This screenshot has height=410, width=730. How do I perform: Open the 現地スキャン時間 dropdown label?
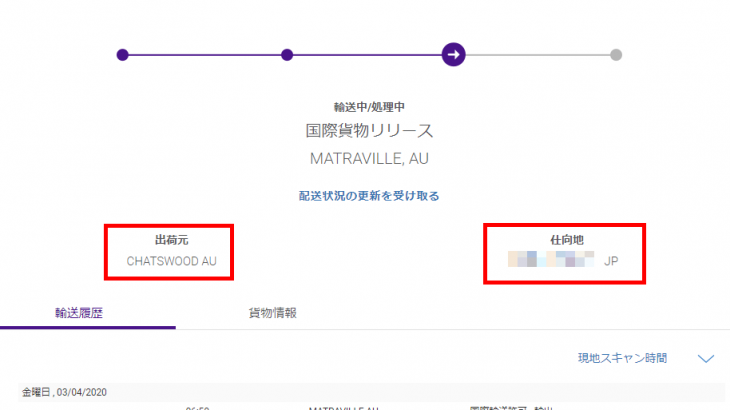click(x=621, y=358)
